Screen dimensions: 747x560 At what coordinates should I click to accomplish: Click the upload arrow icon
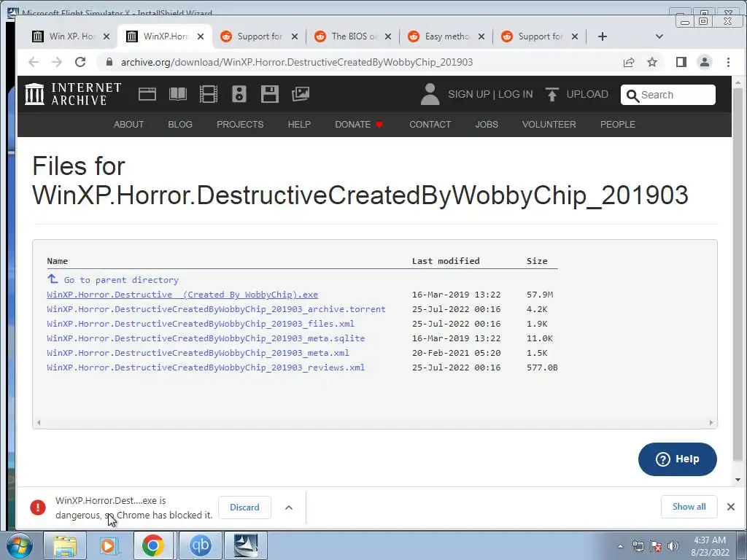pos(551,94)
